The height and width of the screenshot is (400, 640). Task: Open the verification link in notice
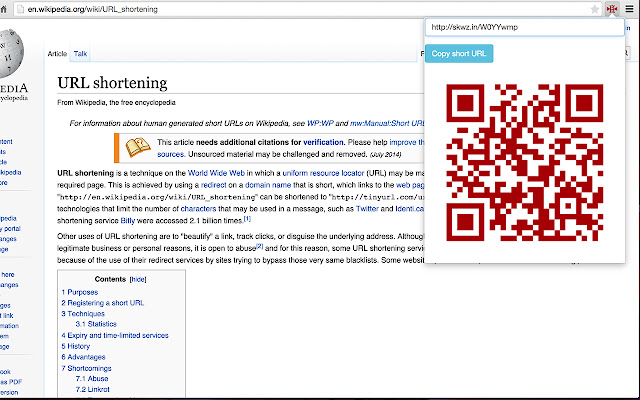coord(323,142)
